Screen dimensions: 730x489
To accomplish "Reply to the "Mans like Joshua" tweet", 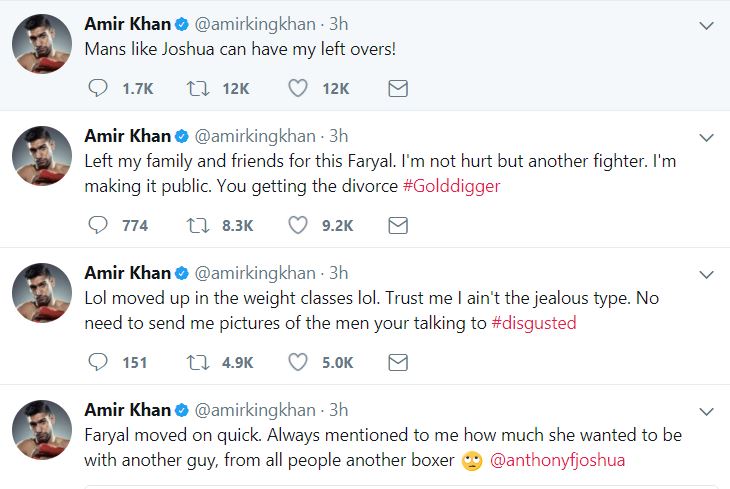I will tap(98, 89).
